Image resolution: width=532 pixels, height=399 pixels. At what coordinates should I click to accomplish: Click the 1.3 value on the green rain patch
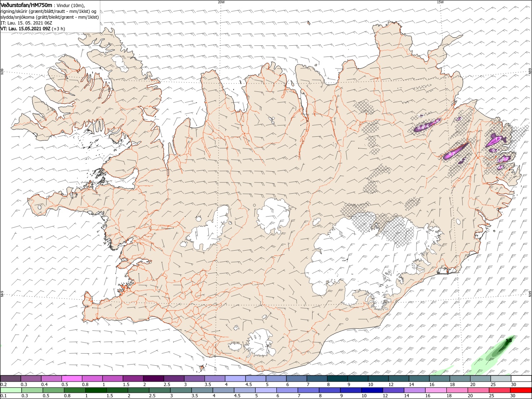tap(508, 340)
